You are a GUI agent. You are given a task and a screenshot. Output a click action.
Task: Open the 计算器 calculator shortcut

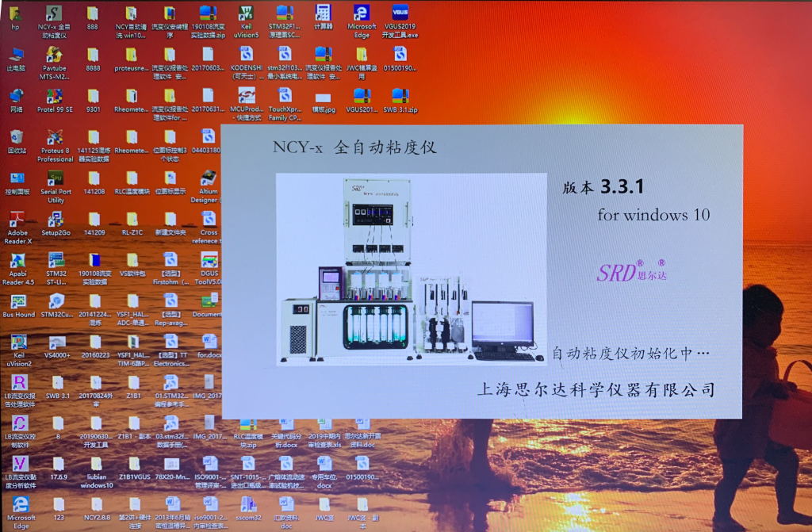(x=323, y=13)
